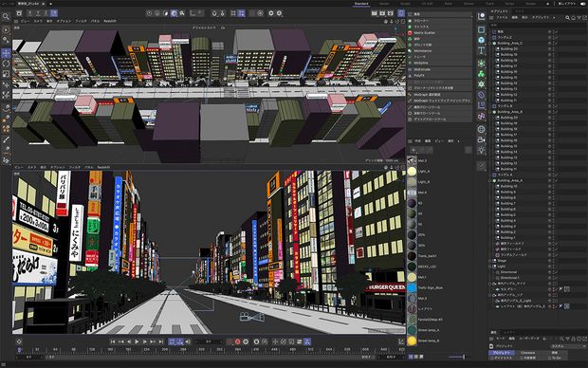Open Redshift menu in top viewport
The image size is (588, 368).
[110, 21]
